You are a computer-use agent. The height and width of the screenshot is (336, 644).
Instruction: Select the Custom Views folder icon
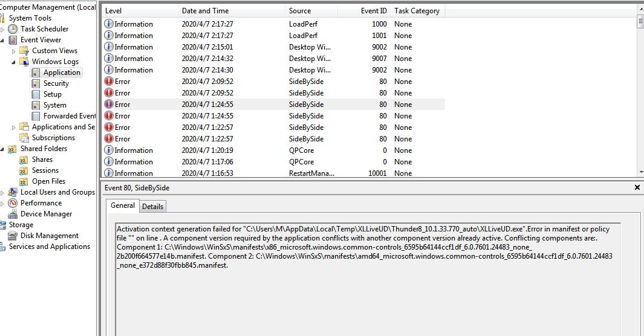(x=24, y=51)
